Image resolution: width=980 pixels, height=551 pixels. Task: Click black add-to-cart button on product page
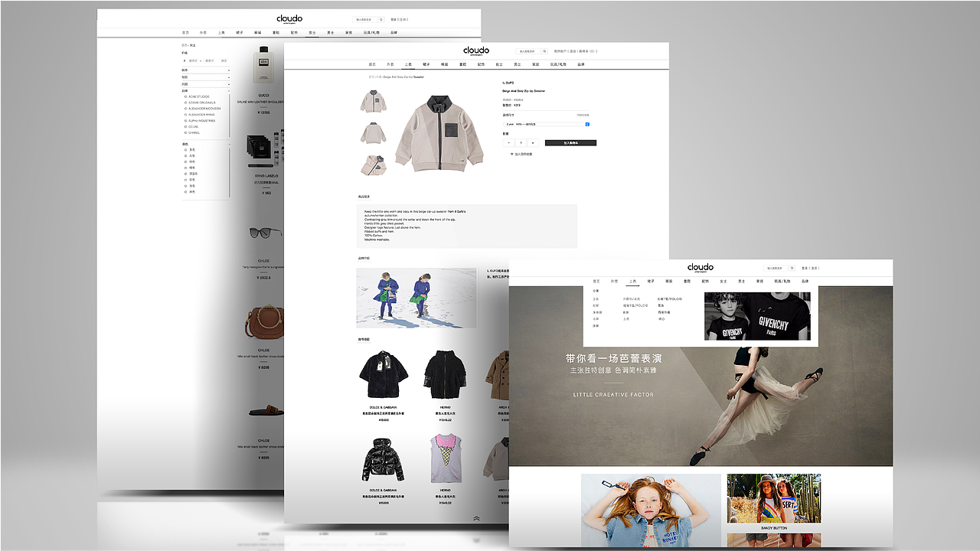click(570, 142)
